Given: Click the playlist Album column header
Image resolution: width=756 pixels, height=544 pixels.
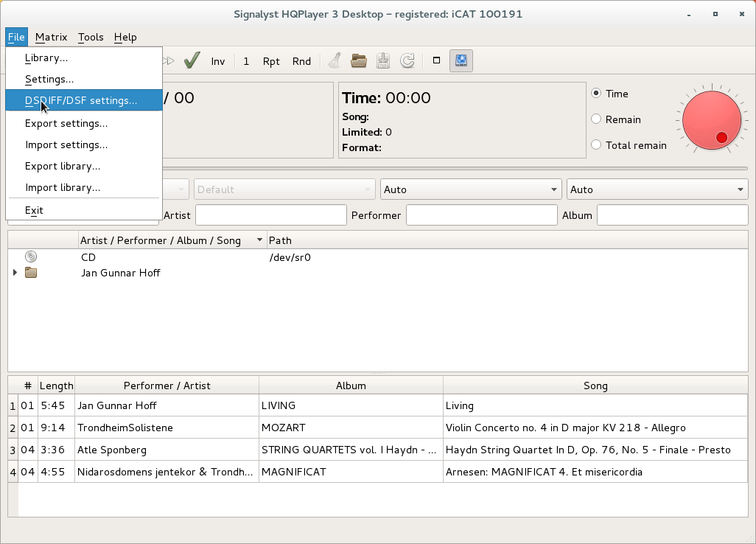Looking at the screenshot, I should point(351,386).
